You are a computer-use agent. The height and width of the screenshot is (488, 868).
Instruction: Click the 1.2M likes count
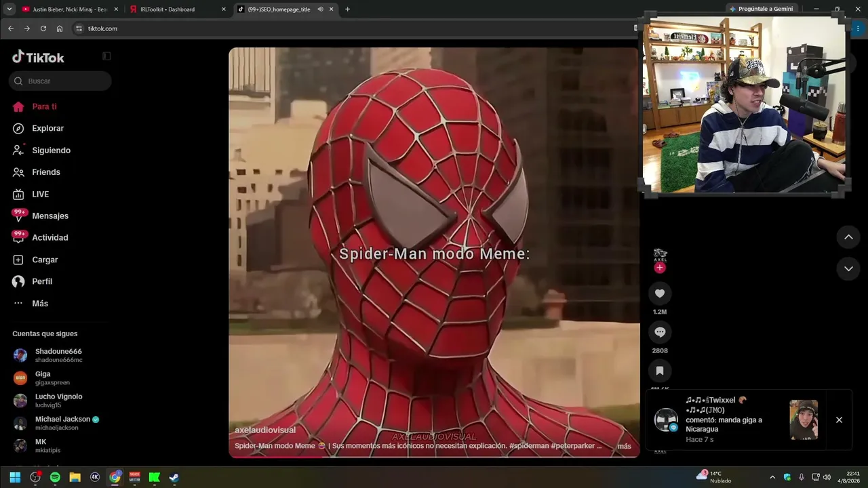[x=660, y=312]
